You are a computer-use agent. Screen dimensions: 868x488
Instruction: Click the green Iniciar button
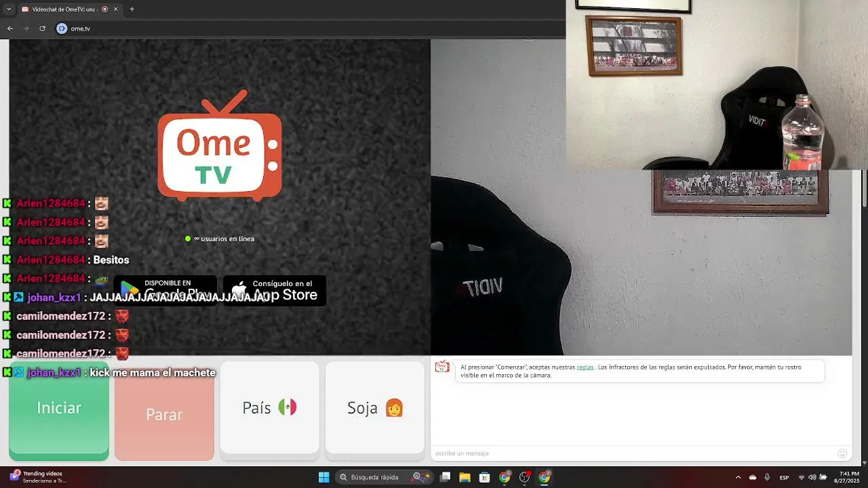point(59,408)
